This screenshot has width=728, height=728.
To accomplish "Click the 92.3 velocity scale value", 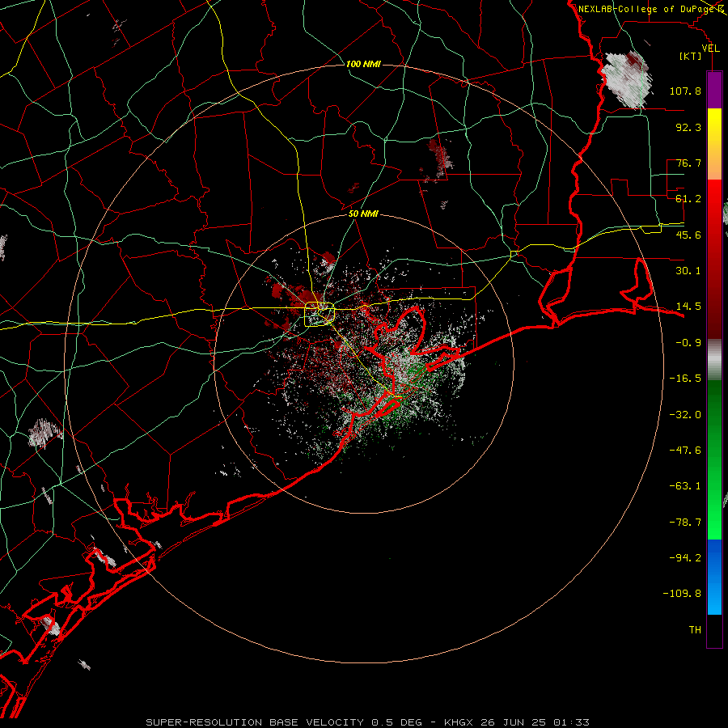I will click(688, 127).
